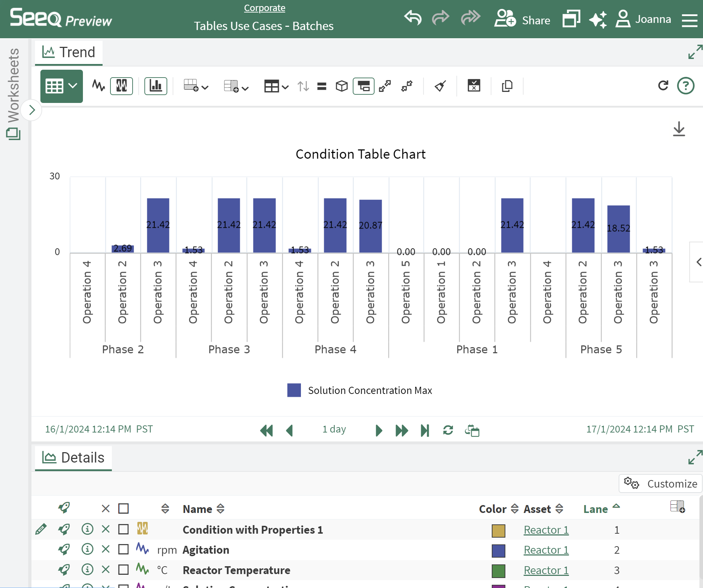The image size is (703, 588).
Task: Jump display range to now
Action: click(425, 430)
